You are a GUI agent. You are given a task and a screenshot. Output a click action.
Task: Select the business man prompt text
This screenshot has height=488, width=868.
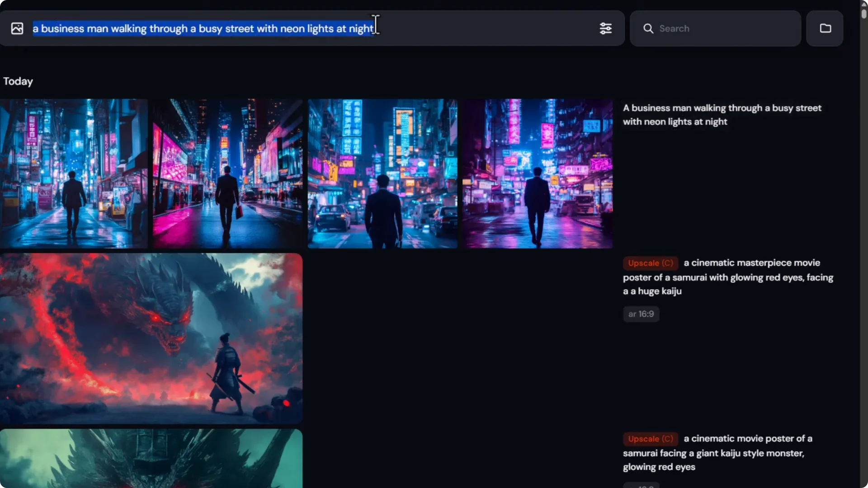point(722,114)
